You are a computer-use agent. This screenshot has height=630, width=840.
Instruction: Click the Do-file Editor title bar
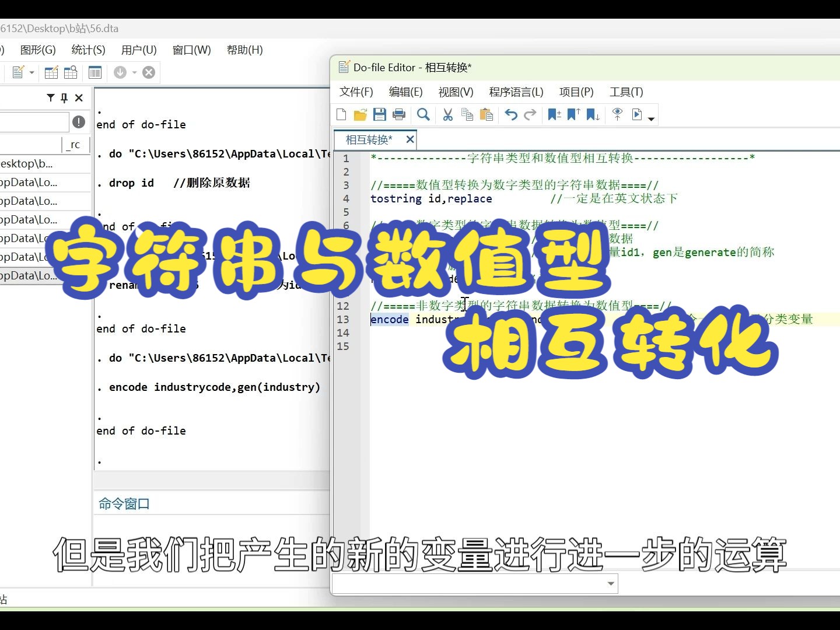[585, 68]
